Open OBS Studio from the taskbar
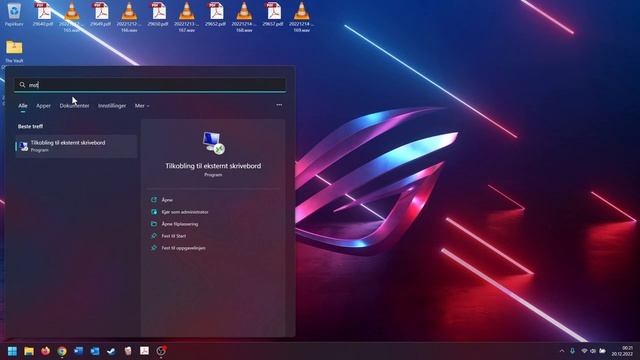This screenshot has height=360, width=640. coord(161,351)
